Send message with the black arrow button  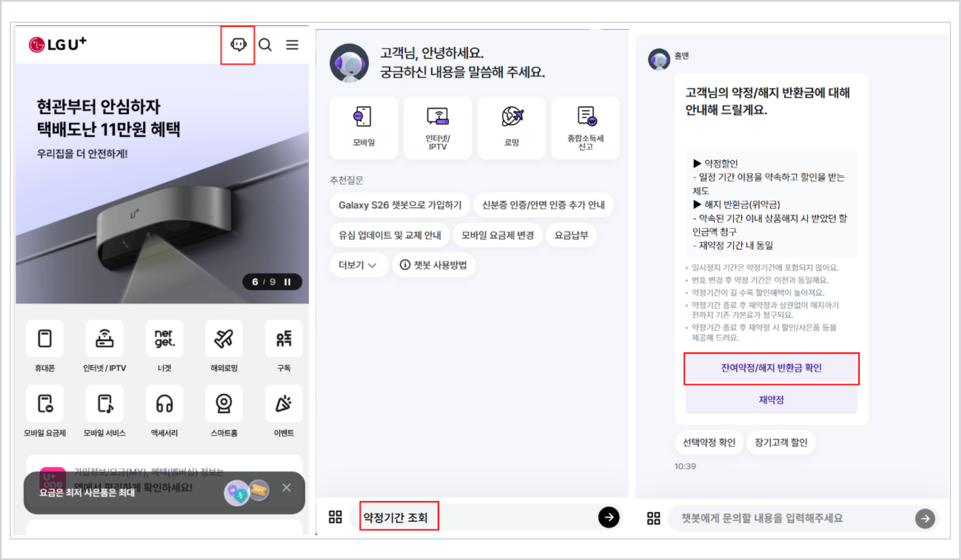tap(609, 517)
